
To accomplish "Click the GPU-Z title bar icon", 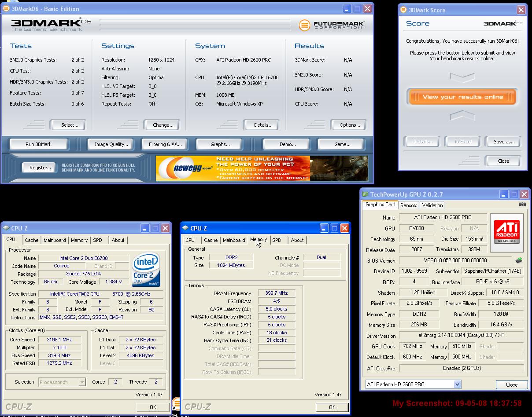I will tap(365, 194).
